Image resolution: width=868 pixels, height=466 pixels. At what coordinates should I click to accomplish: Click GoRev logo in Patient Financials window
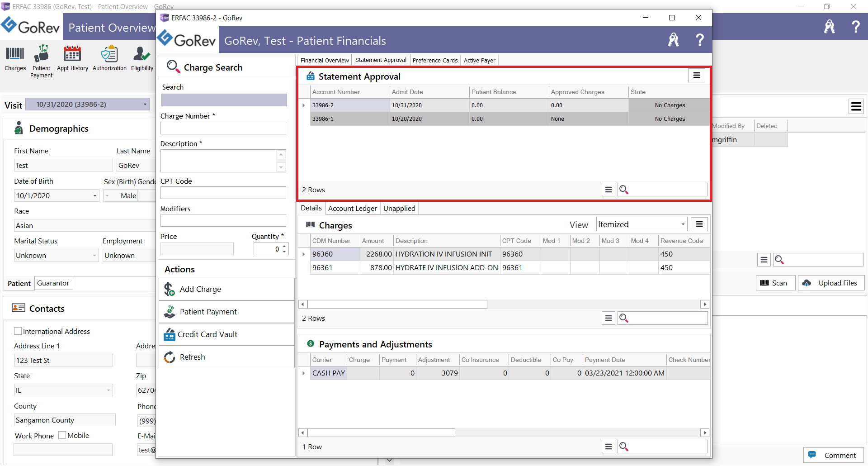[x=187, y=40]
